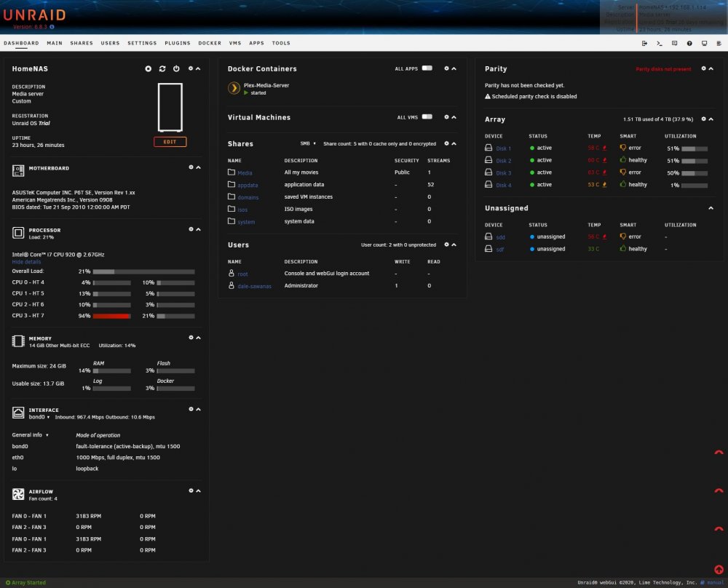Collapse the Processor section
The image size is (728, 588).
(x=198, y=229)
